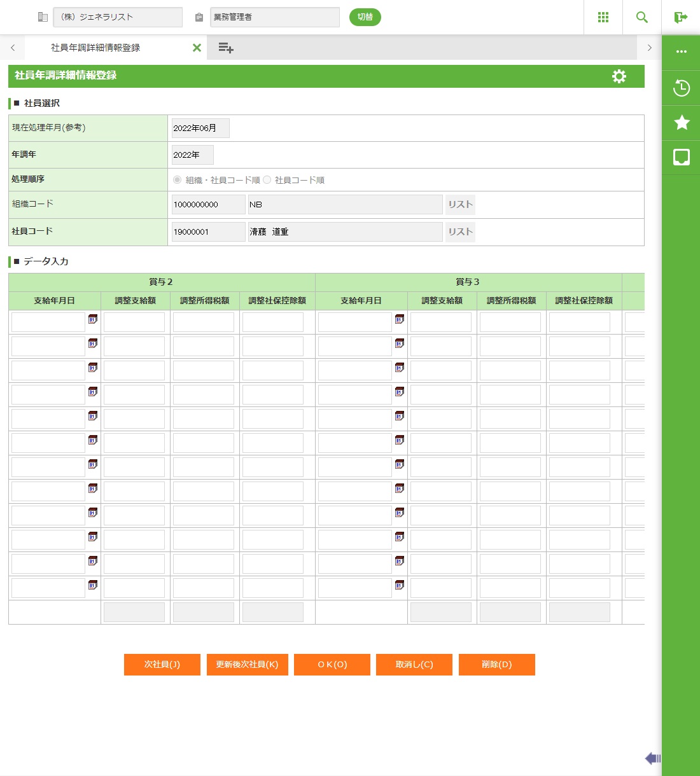Open the settings gear in green header

619,76
